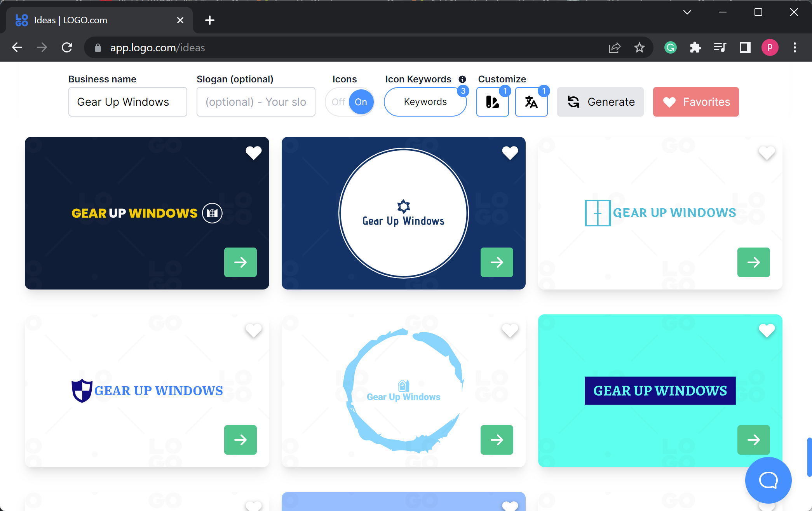The height and width of the screenshot is (511, 812).
Task: Favorite the brush circle logo card
Action: (510, 330)
